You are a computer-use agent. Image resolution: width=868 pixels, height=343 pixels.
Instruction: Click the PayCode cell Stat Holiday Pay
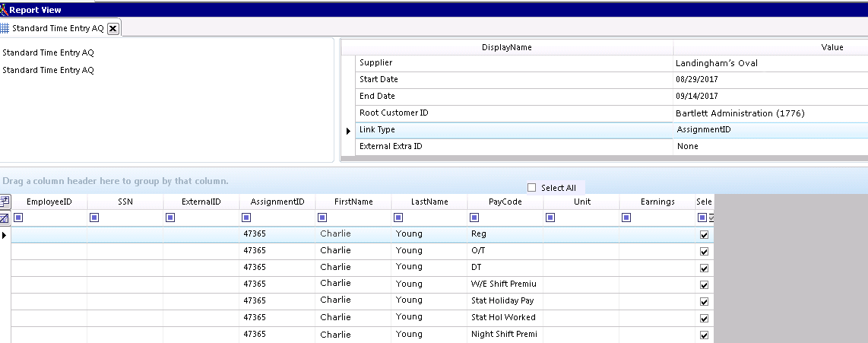[505, 301]
